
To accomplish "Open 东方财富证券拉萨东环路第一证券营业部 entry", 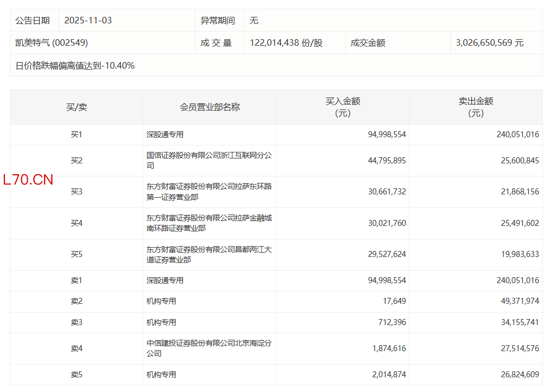I will pos(209,192).
